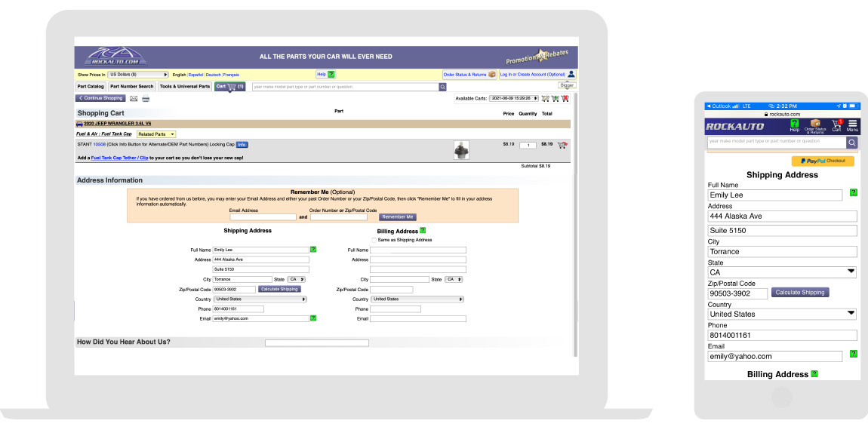Expand the Related Parts dropdown
The image size is (868, 436).
(156, 134)
